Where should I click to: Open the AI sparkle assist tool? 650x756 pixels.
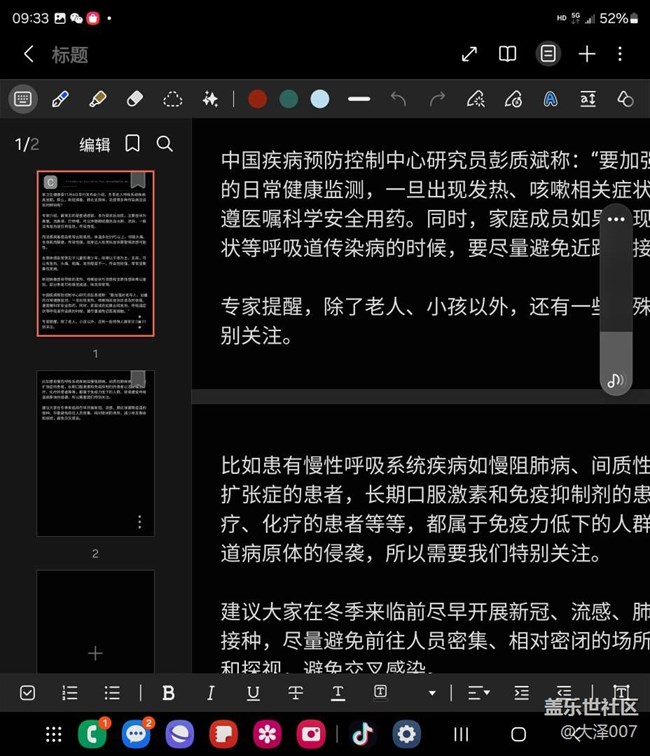pyautogui.click(x=210, y=98)
